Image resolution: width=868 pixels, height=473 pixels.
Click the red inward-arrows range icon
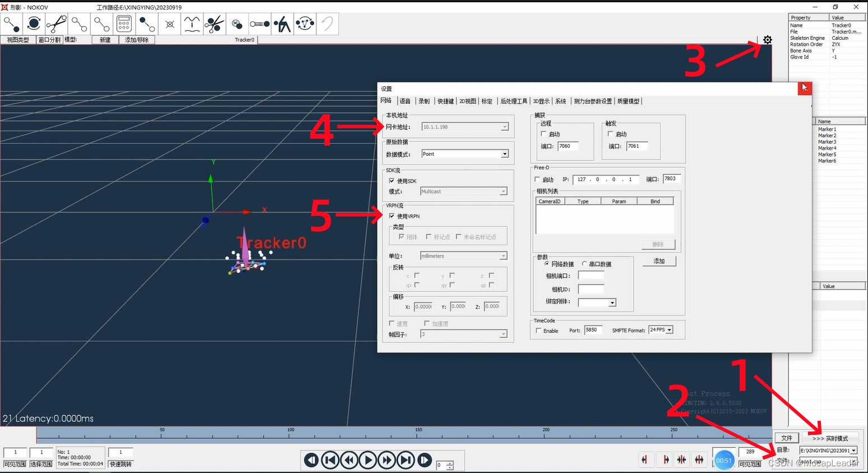coord(681,460)
